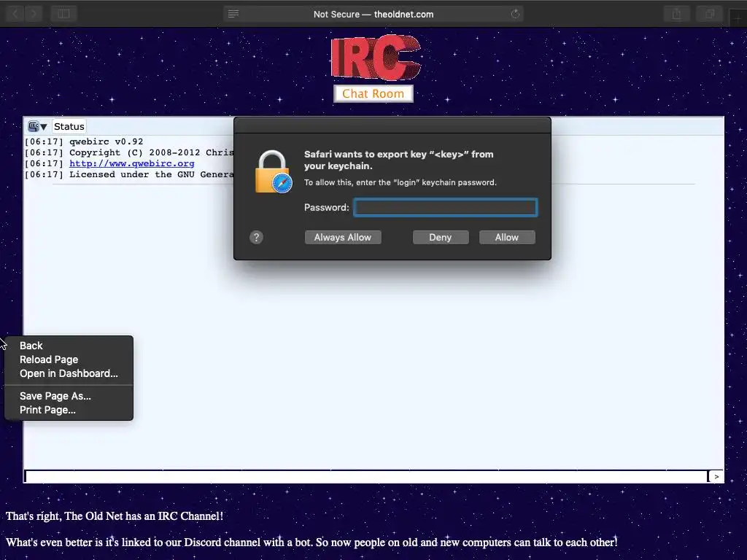
Task: Toggle the Safari sidebar icon
Action: (63, 14)
